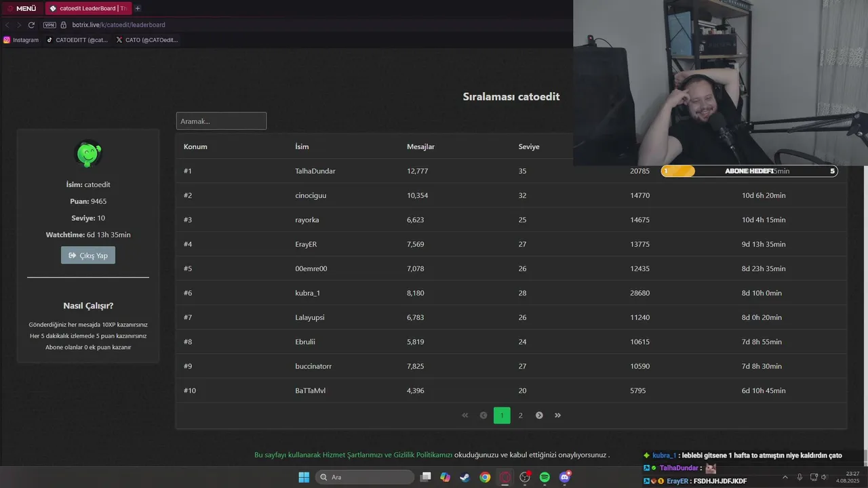The height and width of the screenshot is (488, 868).
Task: Click the #10 position cell
Action: coord(189,390)
